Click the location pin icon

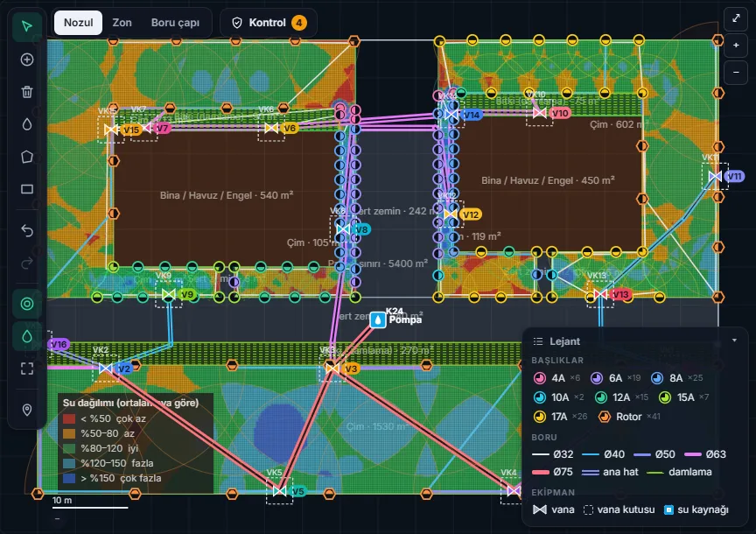click(x=27, y=410)
